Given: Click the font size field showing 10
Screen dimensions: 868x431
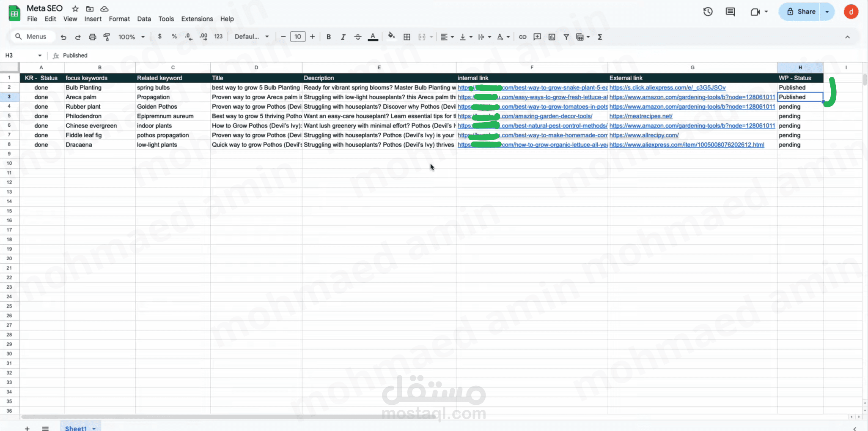Looking at the screenshot, I should coord(298,37).
